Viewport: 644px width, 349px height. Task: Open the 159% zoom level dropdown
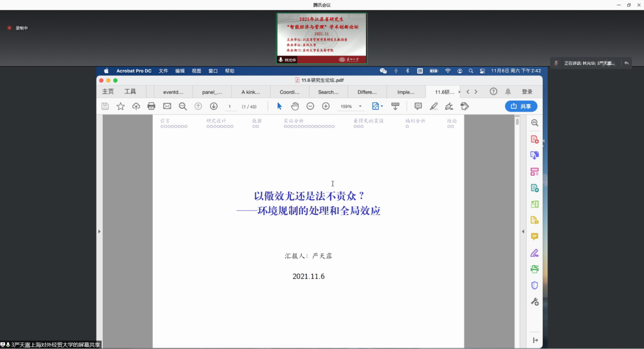click(x=360, y=107)
